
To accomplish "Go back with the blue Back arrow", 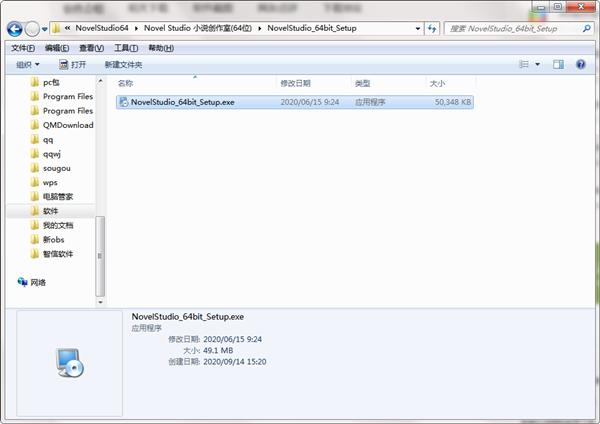I will [15, 29].
